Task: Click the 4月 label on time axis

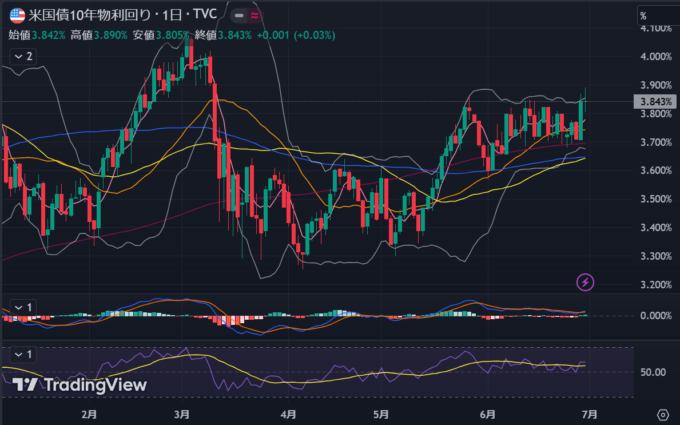Action: [289, 412]
